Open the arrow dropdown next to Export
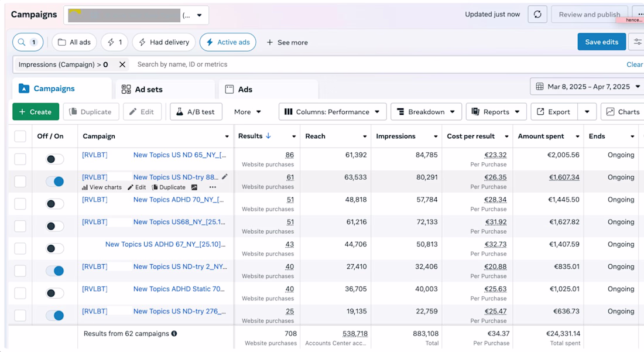Image resolution: width=644 pixels, height=352 pixels. 587,112
